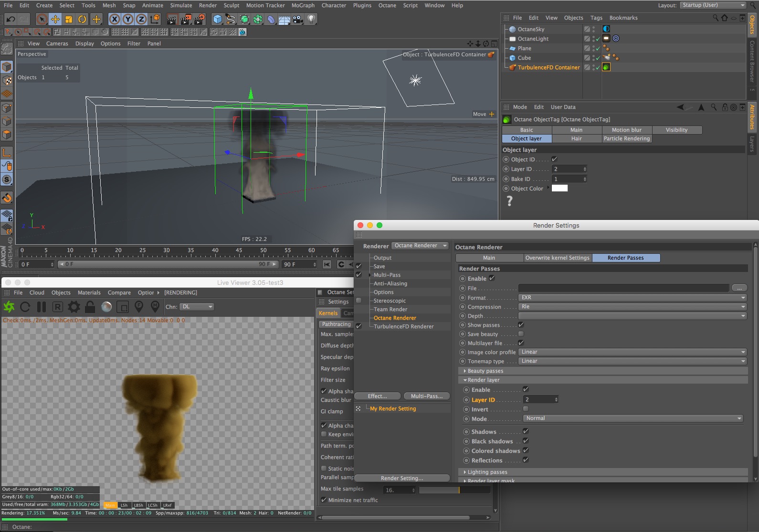The image size is (759, 532).
Task: Open the camera objects icon
Action: point(298,19)
